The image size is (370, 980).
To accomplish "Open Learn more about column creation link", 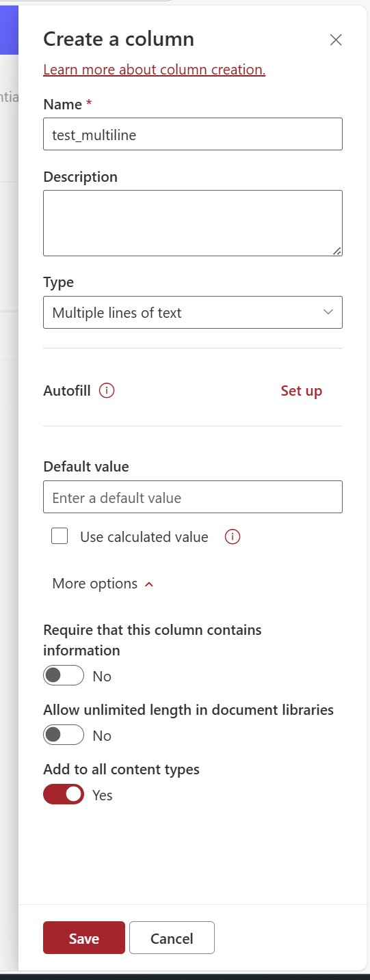I will (x=155, y=70).
